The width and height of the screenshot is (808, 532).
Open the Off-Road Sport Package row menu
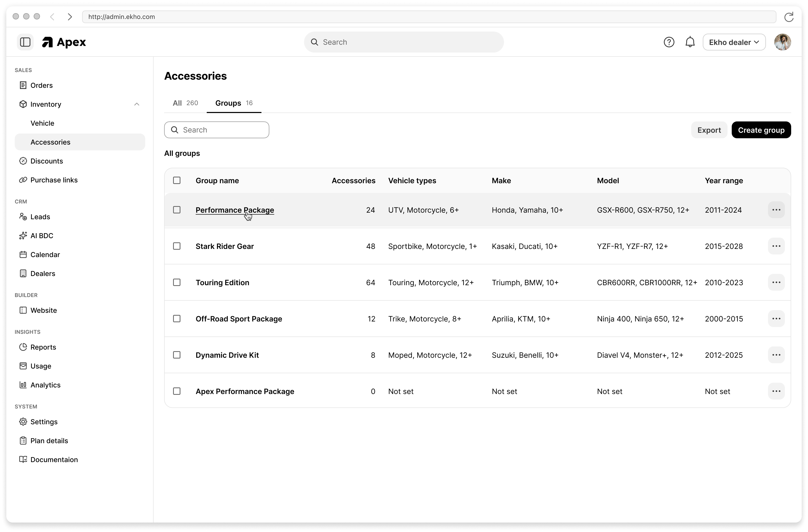point(776,318)
